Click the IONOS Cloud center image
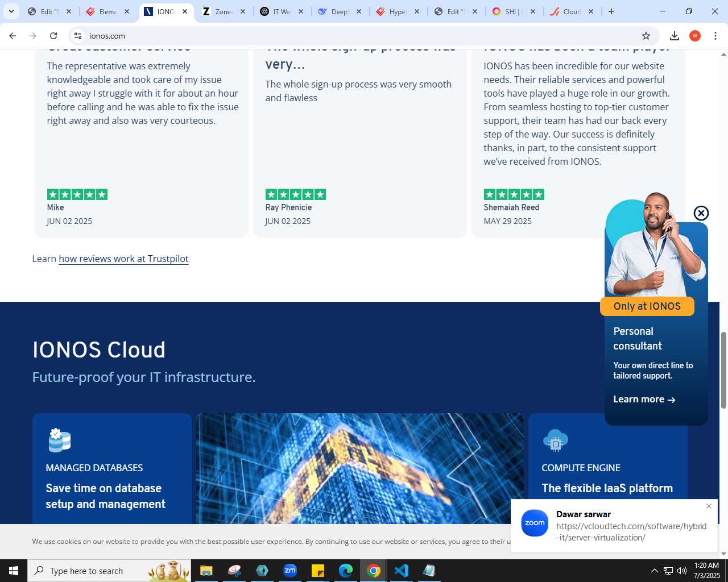 (x=360, y=468)
